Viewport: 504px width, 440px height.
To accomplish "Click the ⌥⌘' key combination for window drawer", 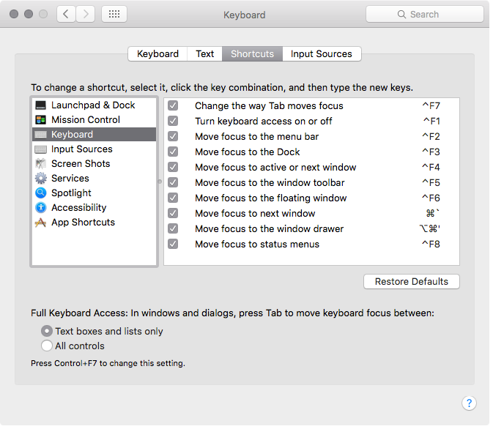I will 430,228.
